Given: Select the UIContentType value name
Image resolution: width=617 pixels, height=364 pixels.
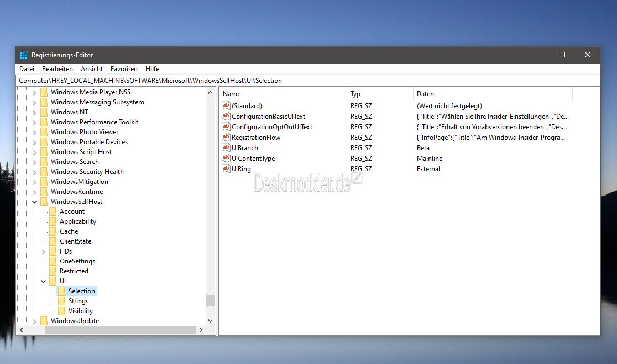Looking at the screenshot, I should click(253, 159).
